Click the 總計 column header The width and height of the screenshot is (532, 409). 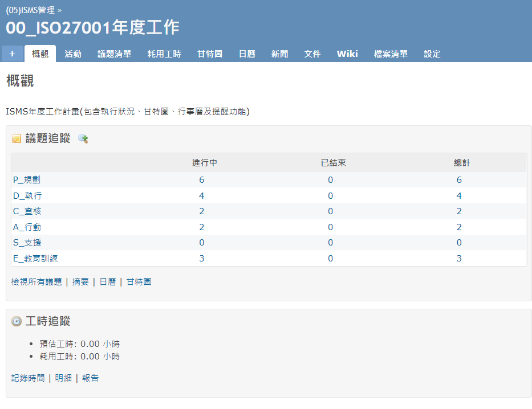[x=462, y=163]
